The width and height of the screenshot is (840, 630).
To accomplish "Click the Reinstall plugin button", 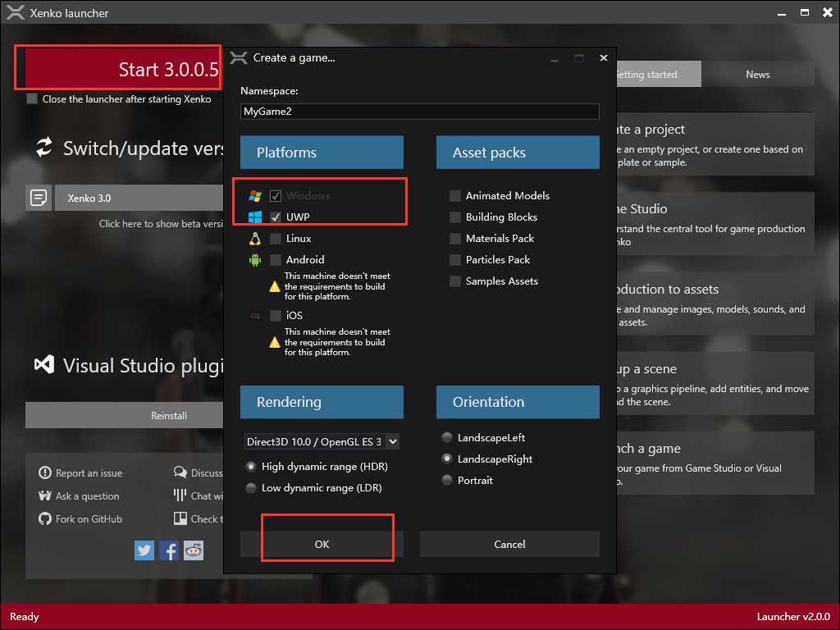I will click(x=125, y=415).
